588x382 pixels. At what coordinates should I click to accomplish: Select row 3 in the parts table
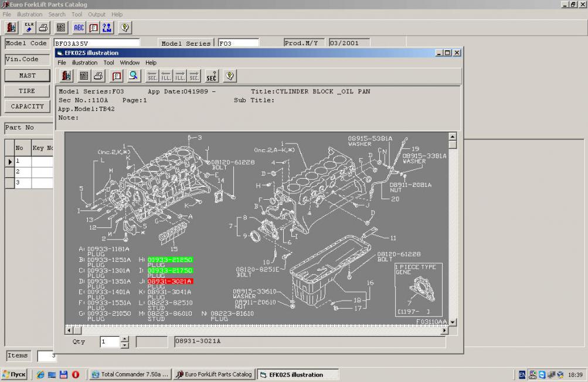click(x=29, y=183)
